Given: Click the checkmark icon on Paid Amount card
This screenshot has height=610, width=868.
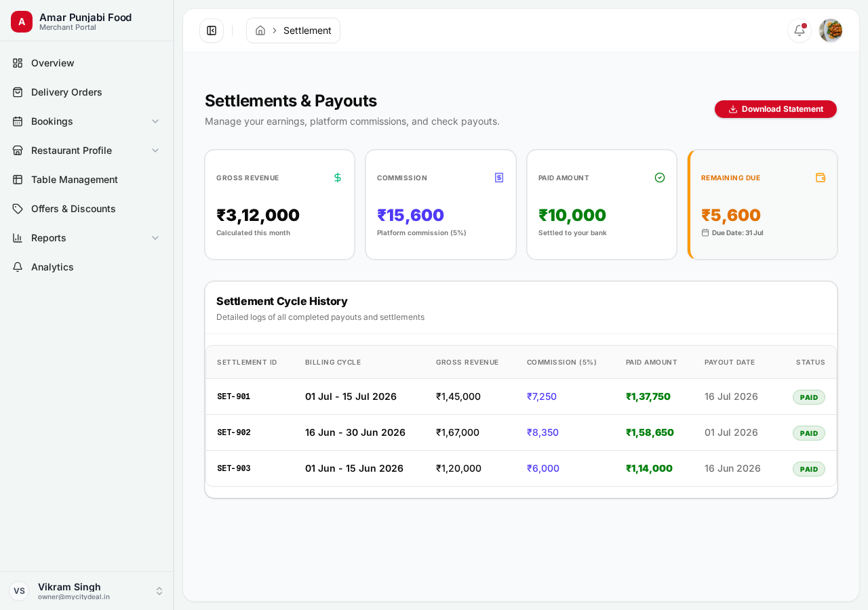Looking at the screenshot, I should click(x=660, y=178).
